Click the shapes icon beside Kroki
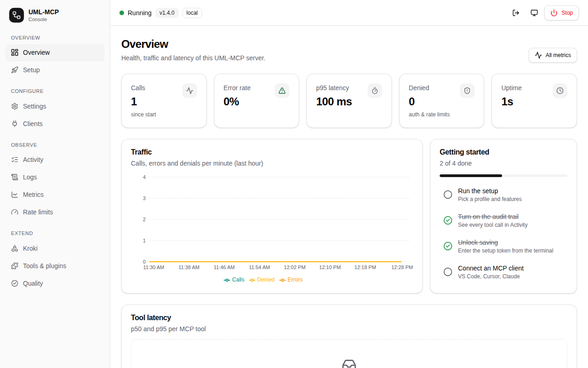The image size is (588, 368). [x=15, y=248]
